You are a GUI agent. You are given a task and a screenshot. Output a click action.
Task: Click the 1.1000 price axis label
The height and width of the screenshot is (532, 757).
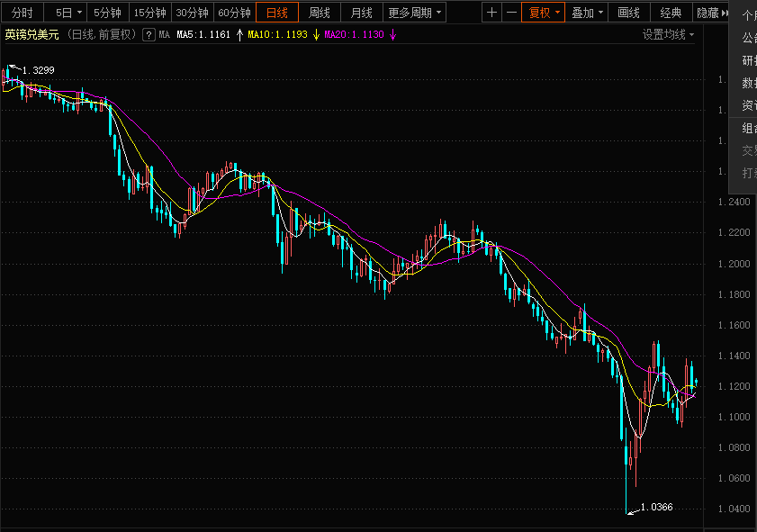click(x=734, y=417)
